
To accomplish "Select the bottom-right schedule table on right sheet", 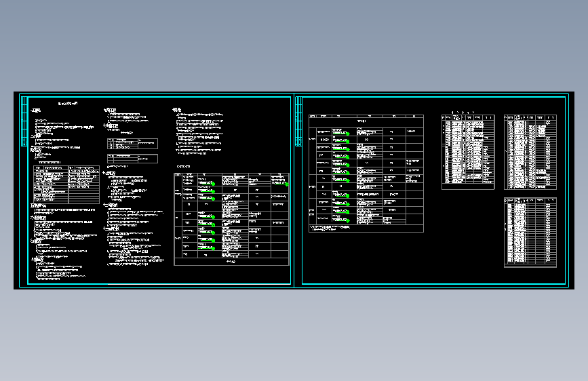I will click(x=530, y=233).
